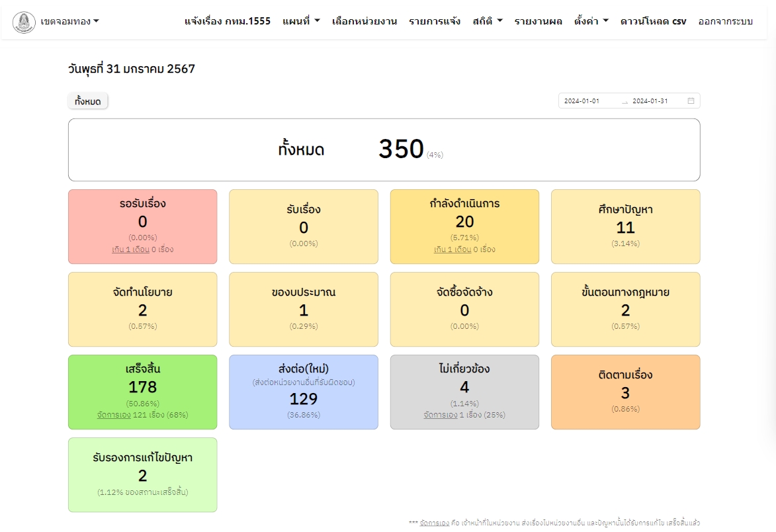Open เลือกหน่วยงาน in navigation bar
Viewport: 776px width, 532px height.
(365, 21)
